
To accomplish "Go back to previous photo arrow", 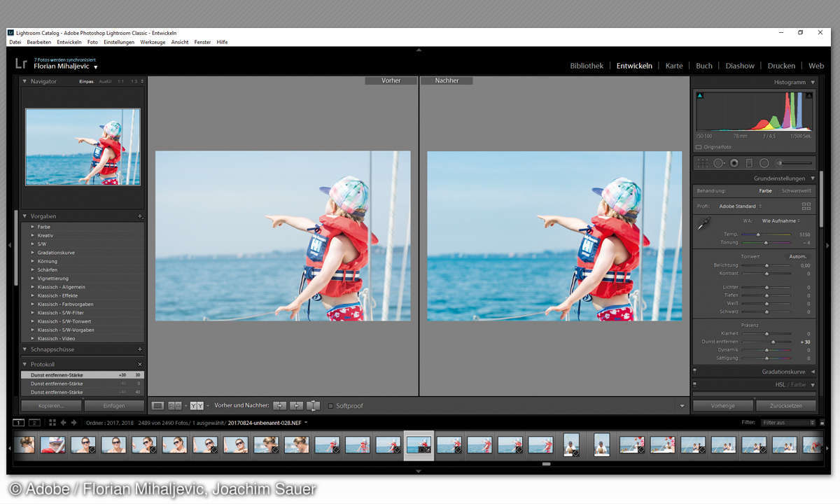I will pyautogui.click(x=64, y=423).
